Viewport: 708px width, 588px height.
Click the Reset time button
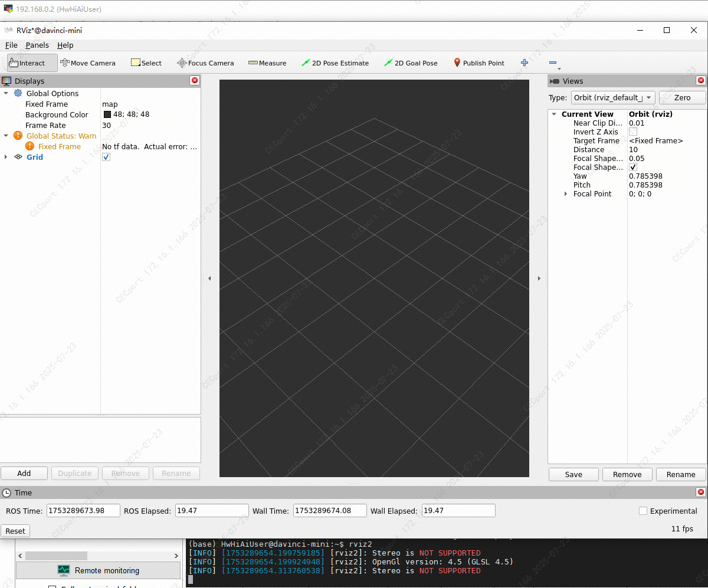(15, 531)
